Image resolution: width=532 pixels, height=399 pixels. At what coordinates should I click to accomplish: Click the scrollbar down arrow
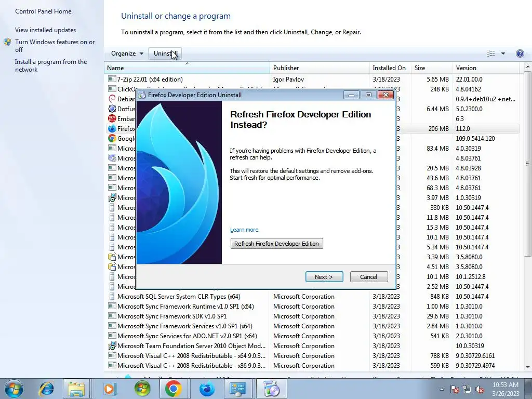pyautogui.click(x=528, y=367)
